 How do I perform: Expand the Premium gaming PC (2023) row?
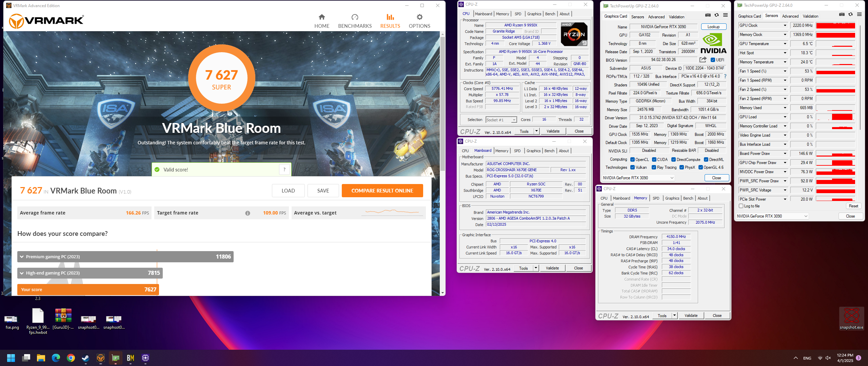coord(125,257)
